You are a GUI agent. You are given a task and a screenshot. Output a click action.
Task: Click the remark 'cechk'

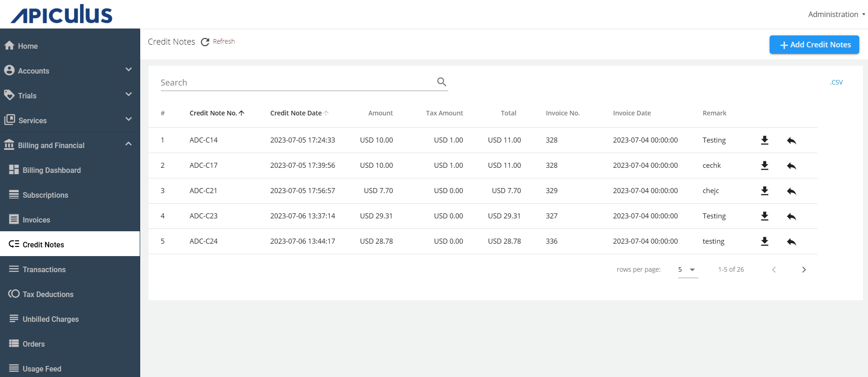(712, 166)
